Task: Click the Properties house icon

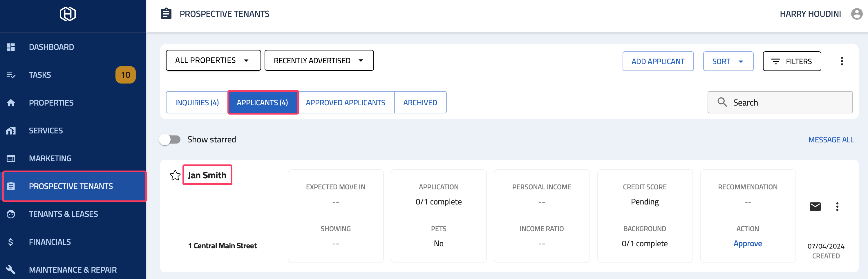Action: (11, 103)
